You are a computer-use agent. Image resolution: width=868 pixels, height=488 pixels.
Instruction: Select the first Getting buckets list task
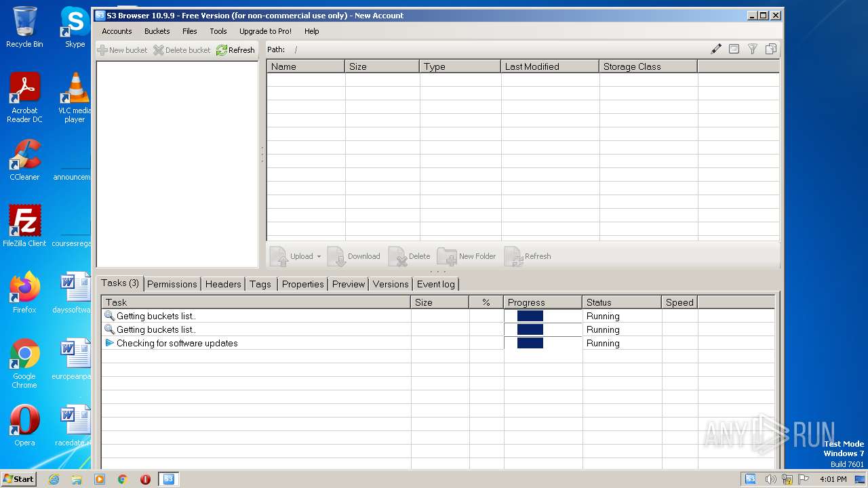coord(438,316)
